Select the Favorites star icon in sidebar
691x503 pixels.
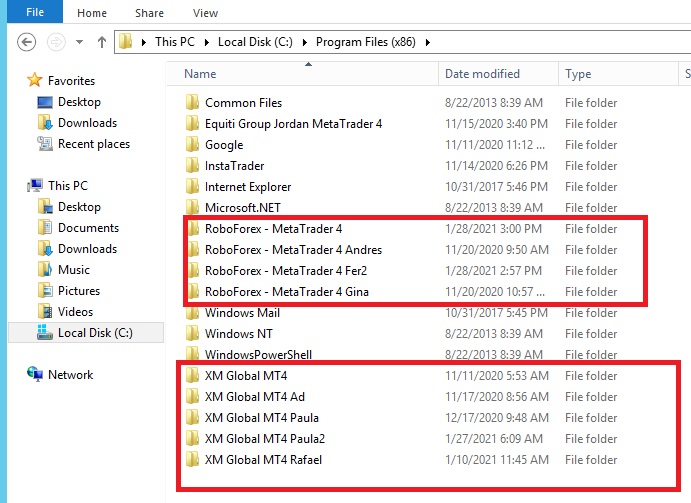coord(36,81)
